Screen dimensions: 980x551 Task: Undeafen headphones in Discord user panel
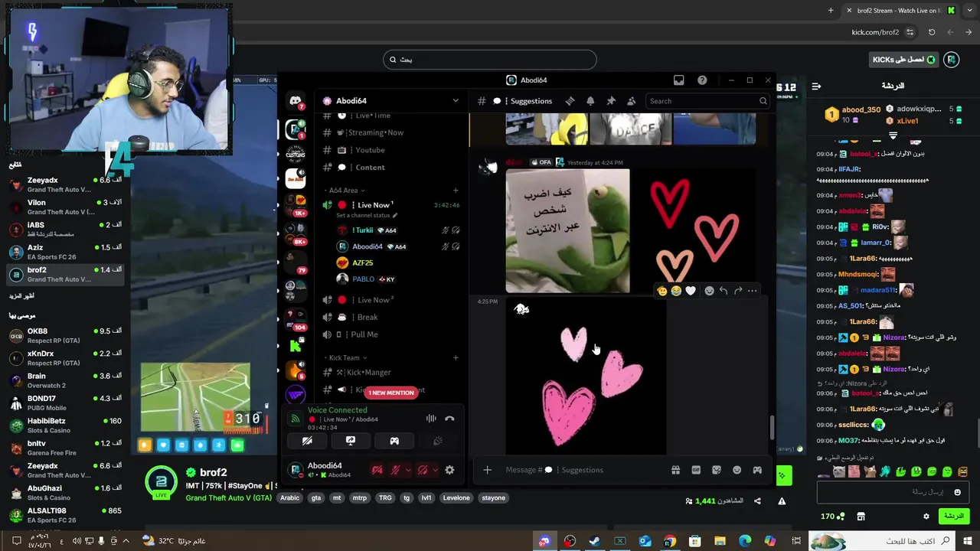422,470
